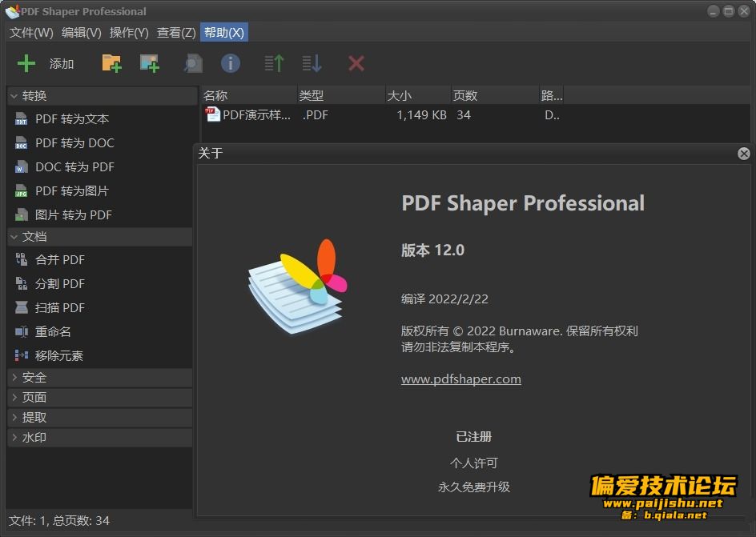Collapse the 转换 section

pos(14,96)
